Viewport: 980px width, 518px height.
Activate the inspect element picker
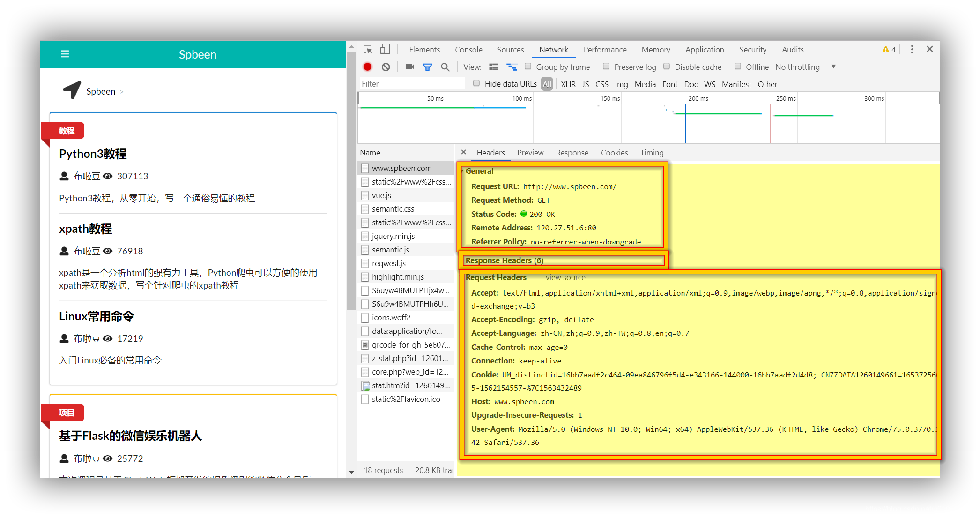pos(368,50)
